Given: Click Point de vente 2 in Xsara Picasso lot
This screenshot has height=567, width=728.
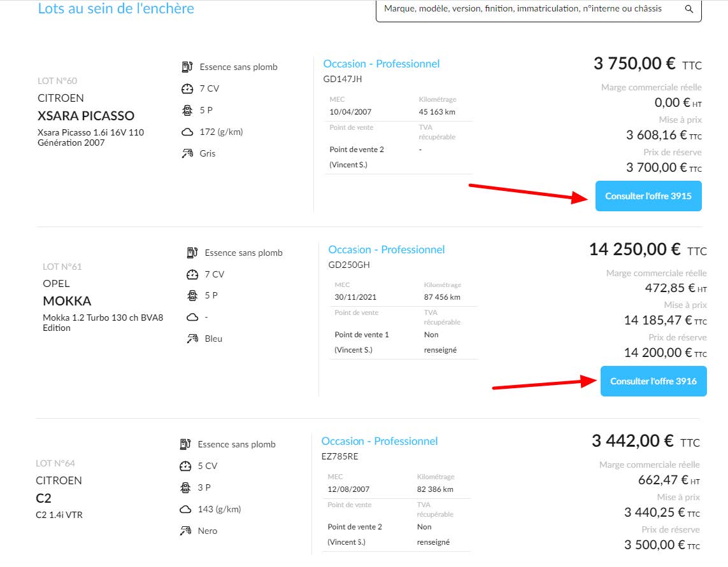Looking at the screenshot, I should 357,150.
